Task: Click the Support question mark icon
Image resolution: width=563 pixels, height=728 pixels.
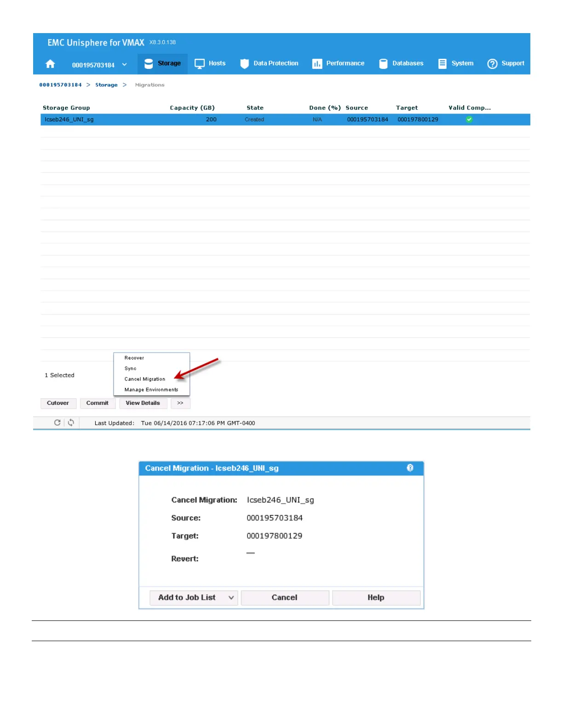Action: (x=492, y=64)
